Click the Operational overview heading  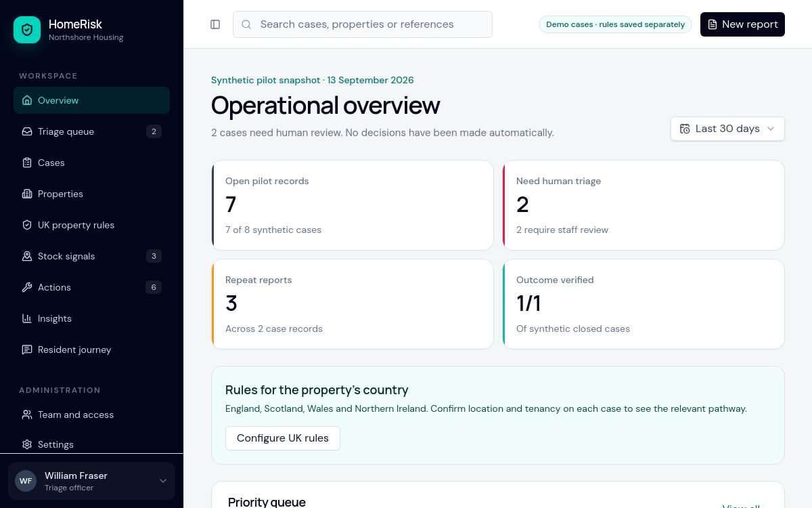[325, 106]
